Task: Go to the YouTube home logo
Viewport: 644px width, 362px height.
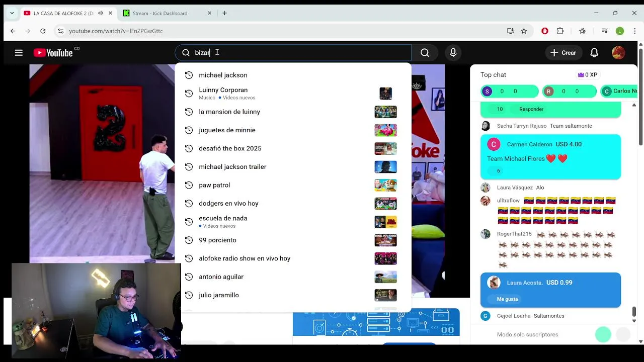Action: pyautogui.click(x=53, y=53)
